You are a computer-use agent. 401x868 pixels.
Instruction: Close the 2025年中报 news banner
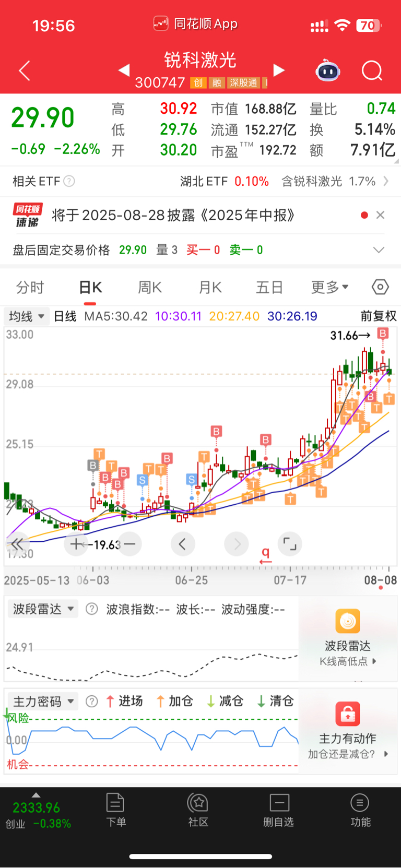(380, 215)
